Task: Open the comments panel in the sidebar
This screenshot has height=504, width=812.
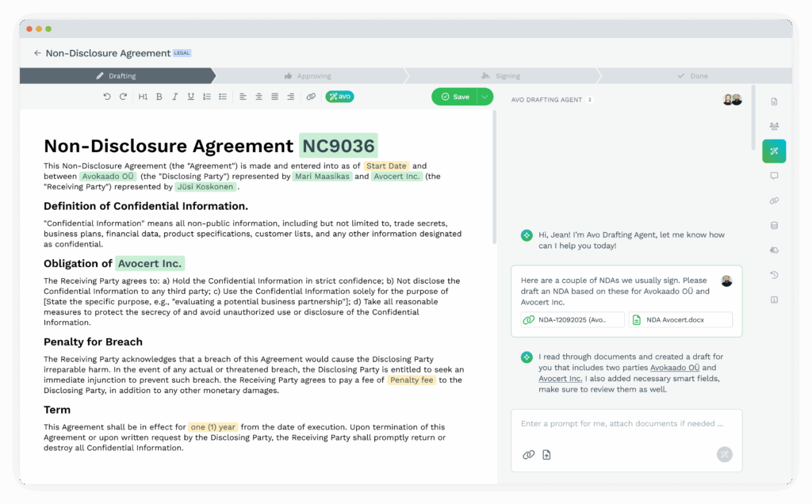Action: click(x=774, y=176)
